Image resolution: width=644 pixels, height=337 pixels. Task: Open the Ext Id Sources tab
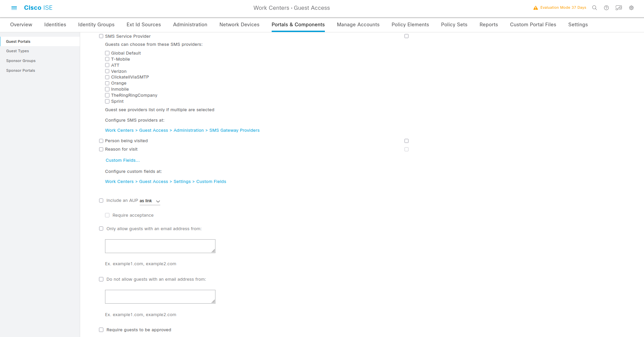click(144, 25)
